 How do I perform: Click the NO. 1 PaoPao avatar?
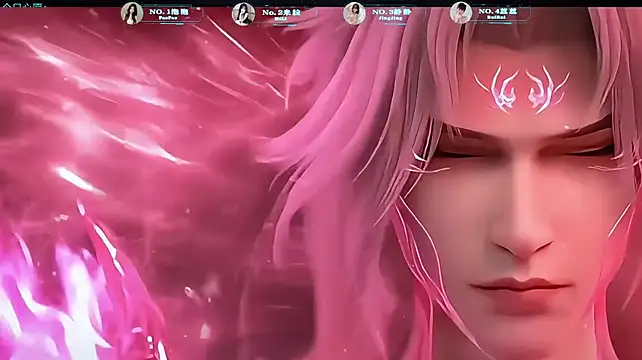pos(132,13)
